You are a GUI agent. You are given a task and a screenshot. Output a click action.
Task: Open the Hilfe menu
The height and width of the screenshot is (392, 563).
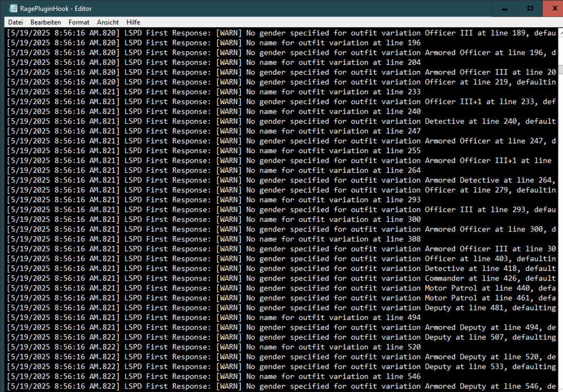133,22
